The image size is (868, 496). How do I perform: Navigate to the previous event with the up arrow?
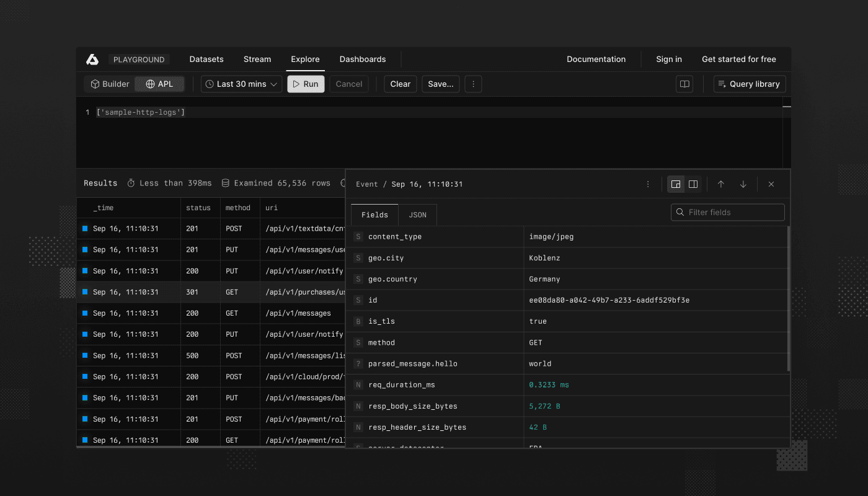[721, 184]
